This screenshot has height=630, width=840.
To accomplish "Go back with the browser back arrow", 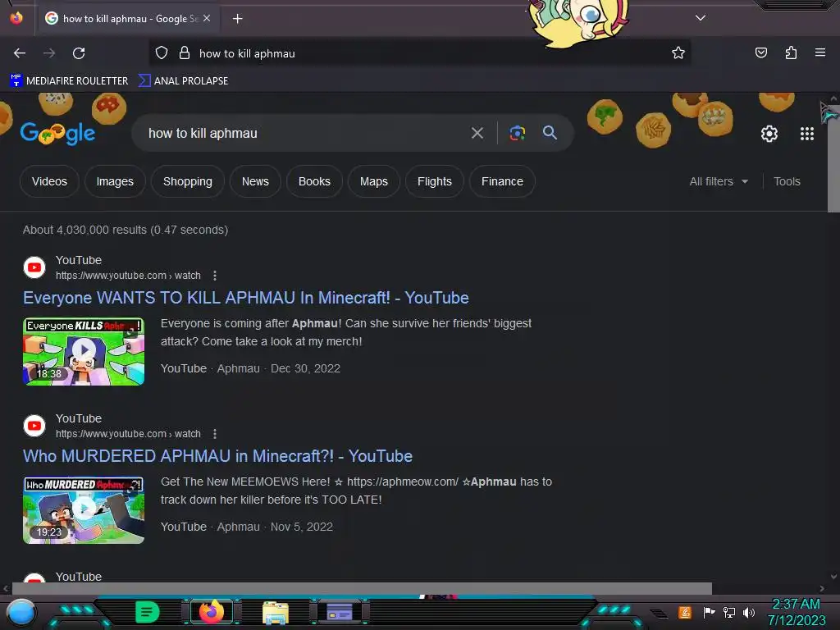I will pos(20,53).
